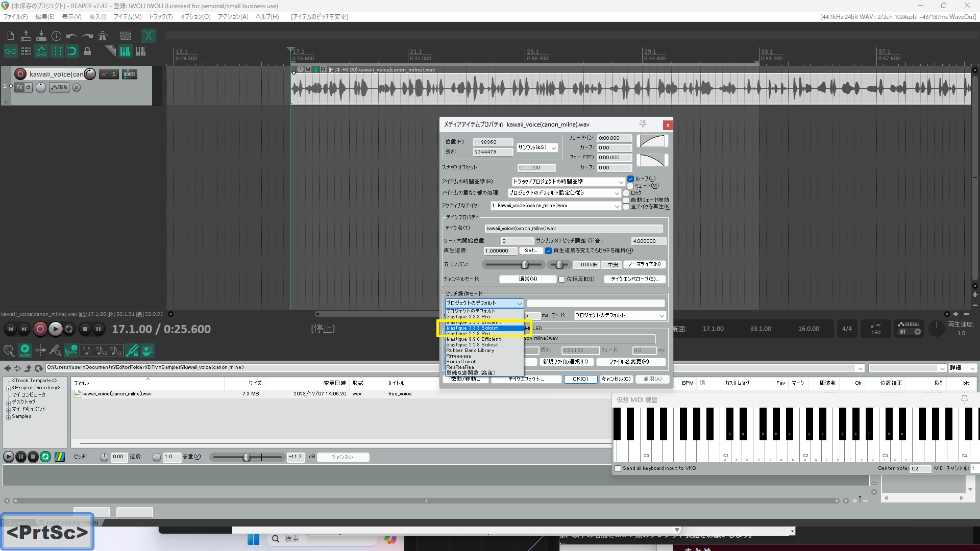Toggle item grouping chain-link icon

11,51
